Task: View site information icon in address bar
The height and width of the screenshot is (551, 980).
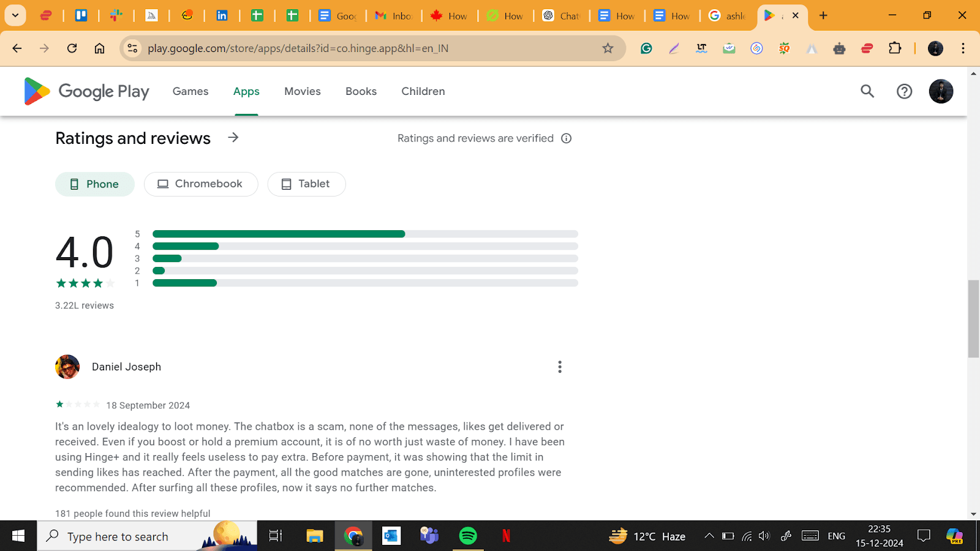Action: [132, 48]
